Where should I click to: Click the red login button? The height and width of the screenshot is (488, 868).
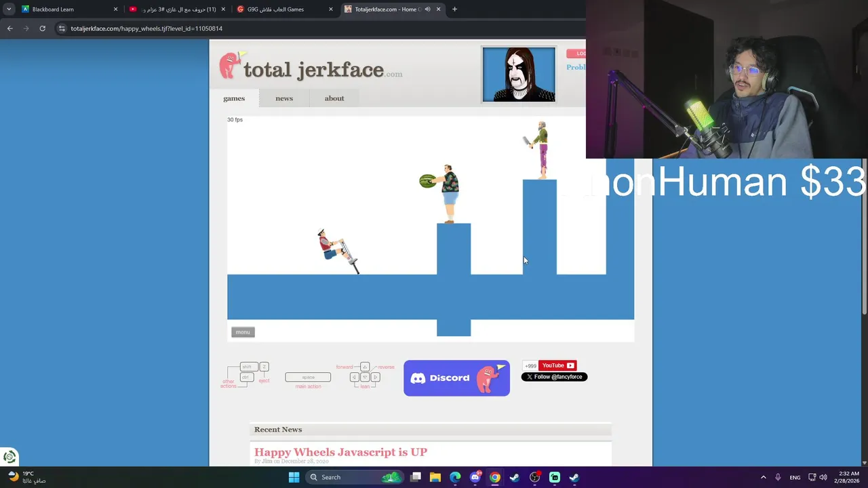click(576, 54)
